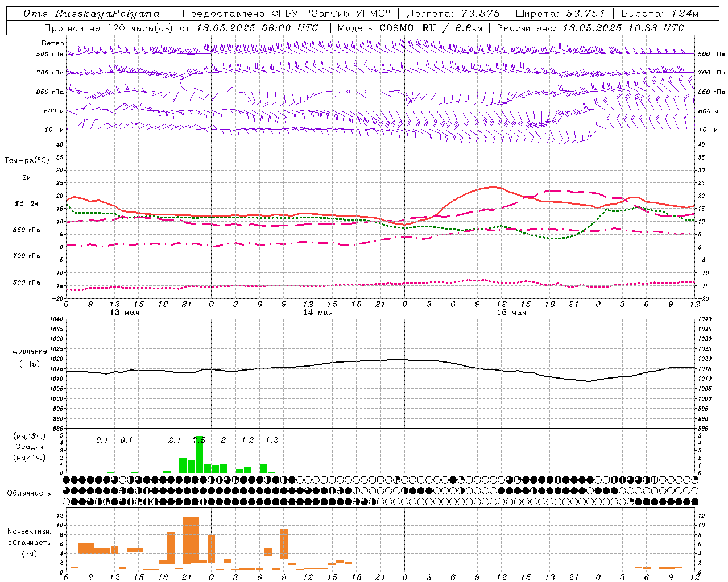Click the 13 мая date label

coord(124,313)
